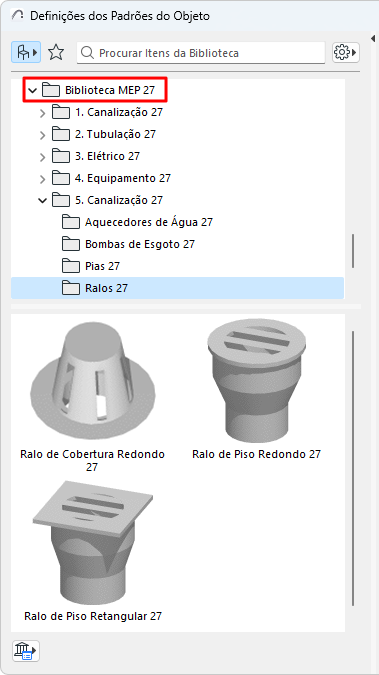Click the object preview pane scrollbar
This screenshot has width=379, height=675.
pyautogui.click(x=353, y=468)
